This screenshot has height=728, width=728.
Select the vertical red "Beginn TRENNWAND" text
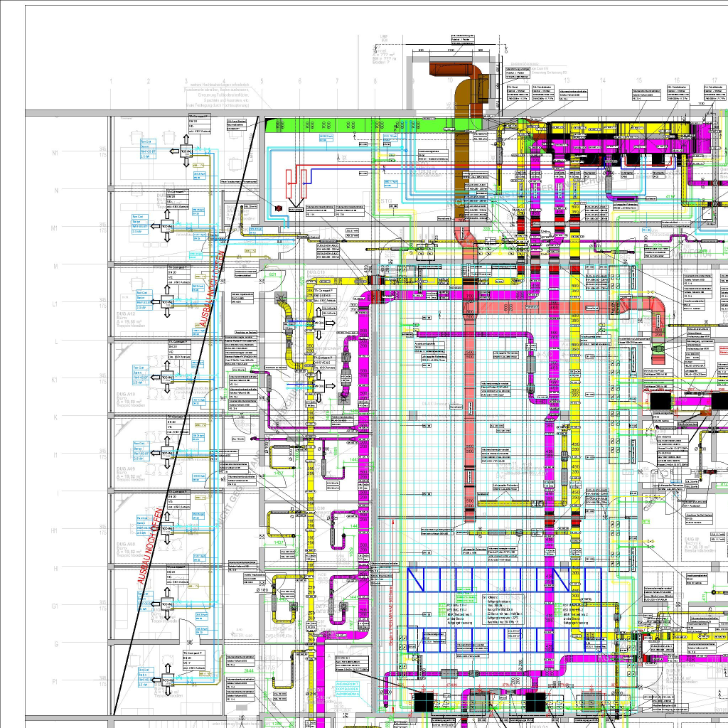pyautogui.click(x=391, y=616)
